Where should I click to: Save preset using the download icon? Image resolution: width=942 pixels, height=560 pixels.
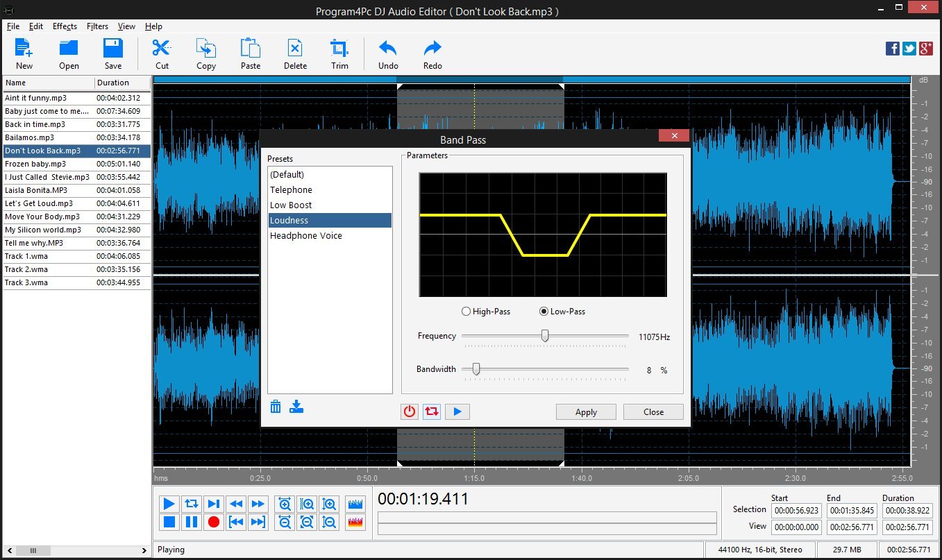coord(296,407)
